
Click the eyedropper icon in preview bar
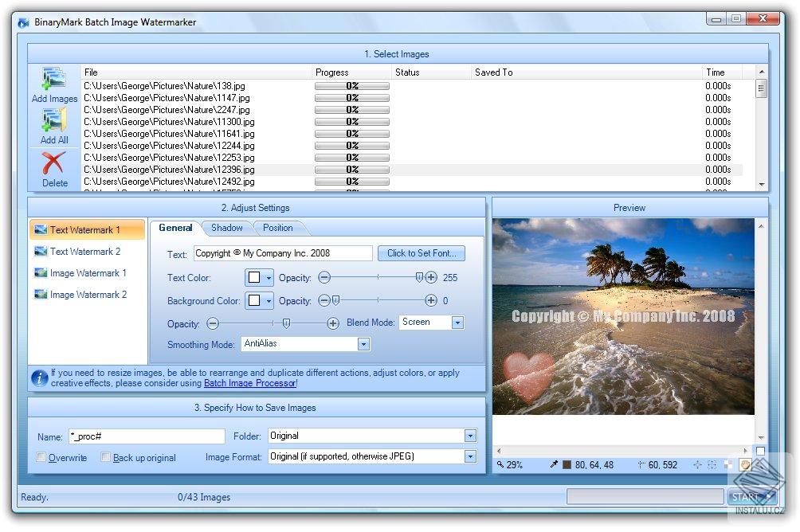[554, 464]
